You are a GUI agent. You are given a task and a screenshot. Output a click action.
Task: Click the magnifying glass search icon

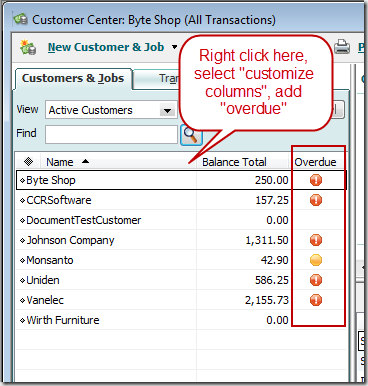click(191, 135)
